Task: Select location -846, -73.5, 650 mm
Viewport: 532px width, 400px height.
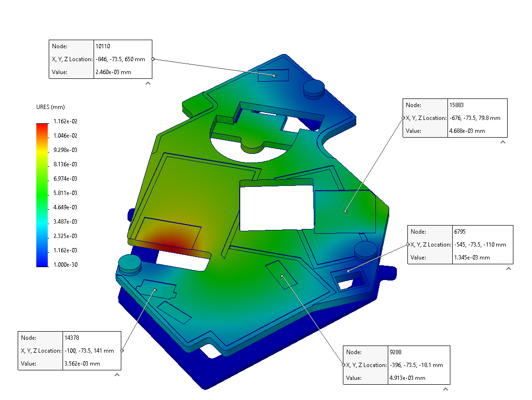Action: 120,59
